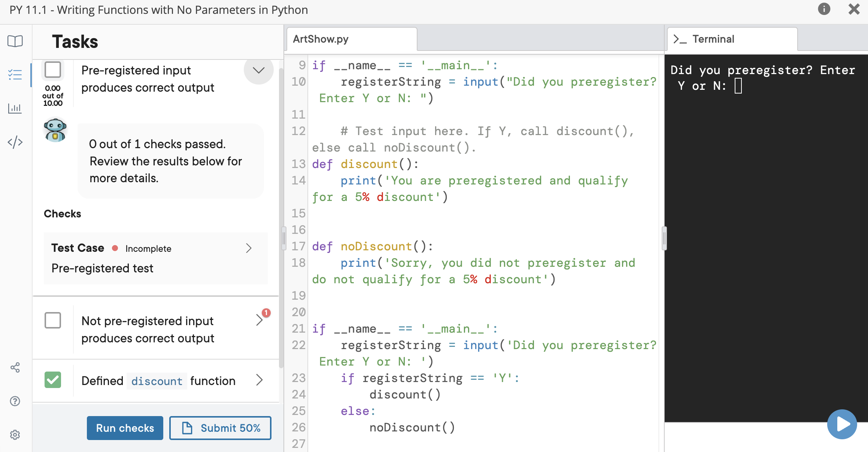
Task: Check the Not pre-registered input checkbox
Action: pos(53,320)
